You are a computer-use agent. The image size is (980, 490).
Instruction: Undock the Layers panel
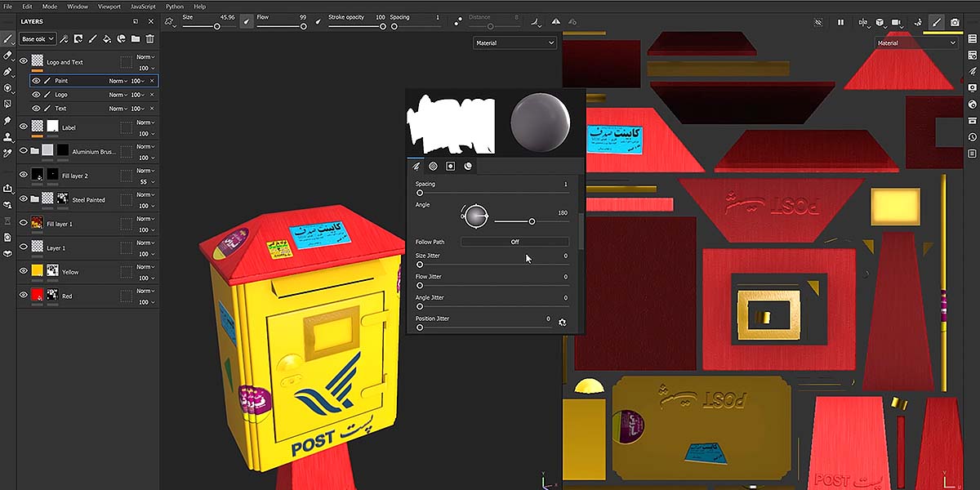pos(136,21)
